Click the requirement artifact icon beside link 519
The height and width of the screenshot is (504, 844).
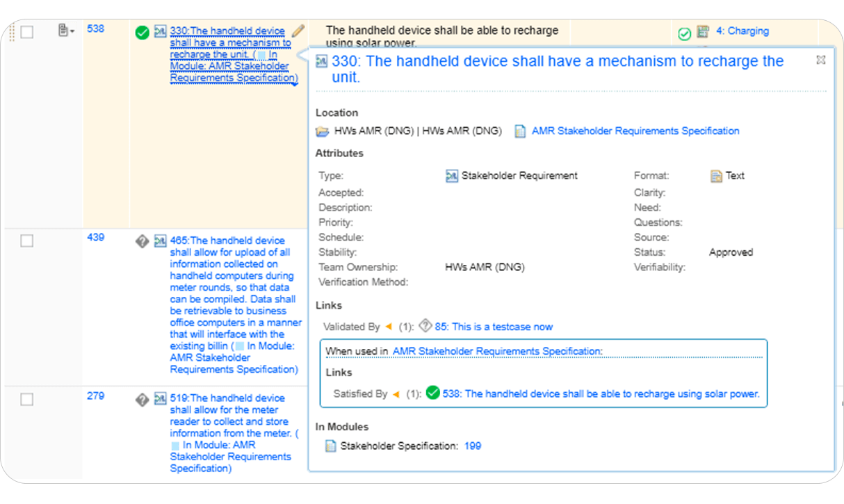[x=161, y=399]
